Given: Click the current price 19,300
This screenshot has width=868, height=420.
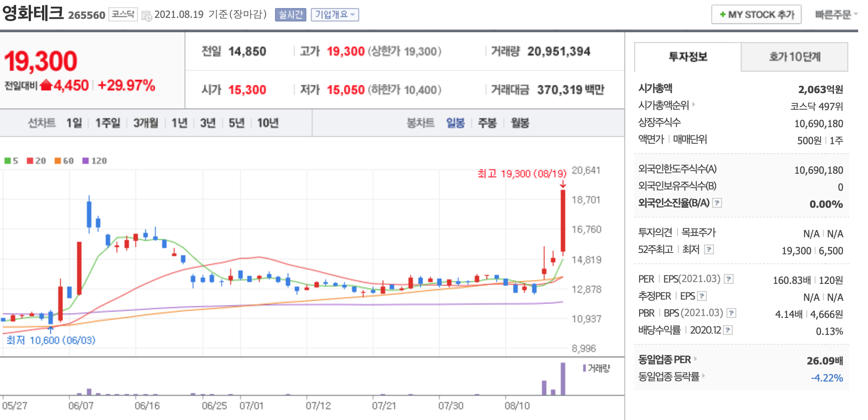Looking at the screenshot, I should (x=41, y=61).
